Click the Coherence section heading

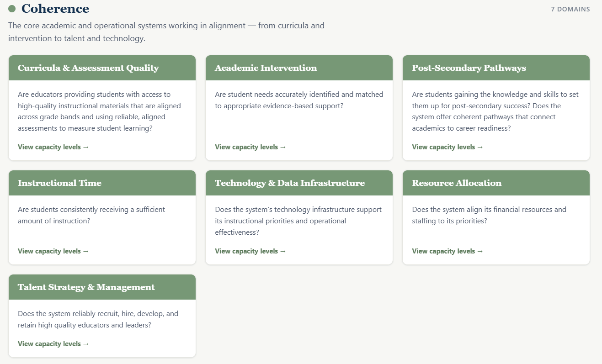pyautogui.click(x=55, y=9)
